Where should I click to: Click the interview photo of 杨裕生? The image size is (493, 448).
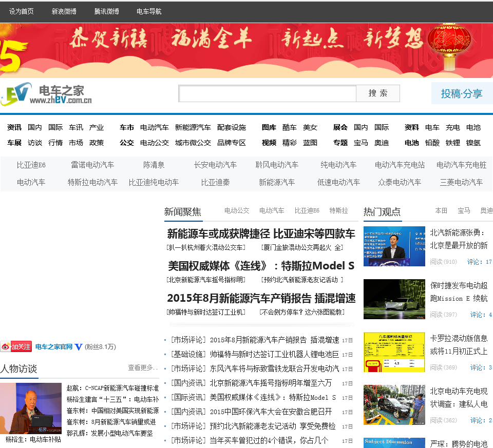[31, 408]
